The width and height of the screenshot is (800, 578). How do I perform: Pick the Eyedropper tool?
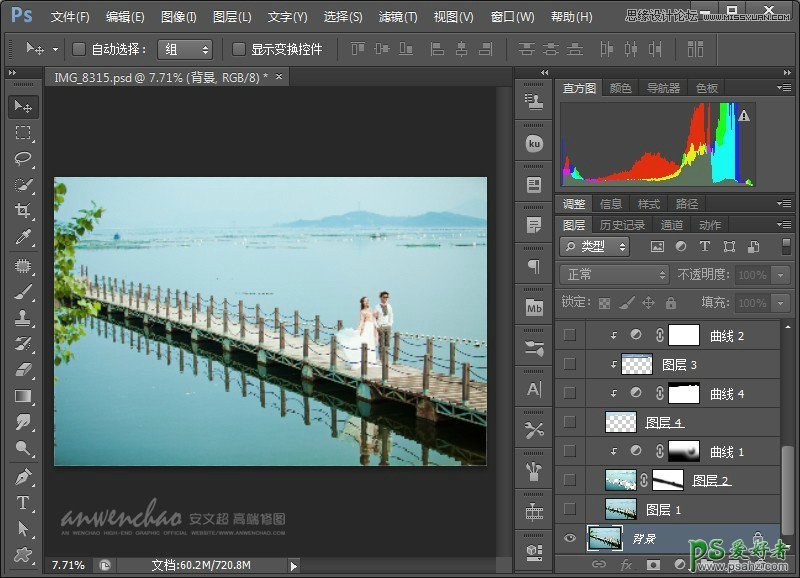coord(23,237)
